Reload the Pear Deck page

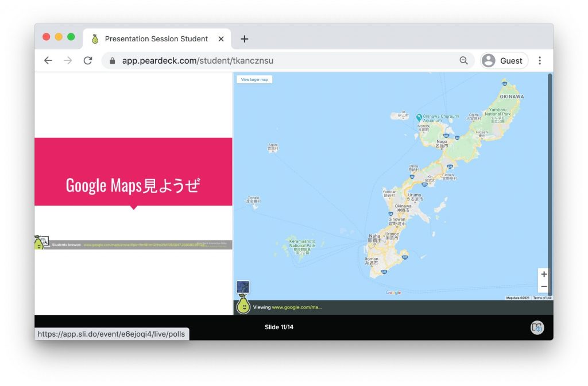pyautogui.click(x=88, y=60)
